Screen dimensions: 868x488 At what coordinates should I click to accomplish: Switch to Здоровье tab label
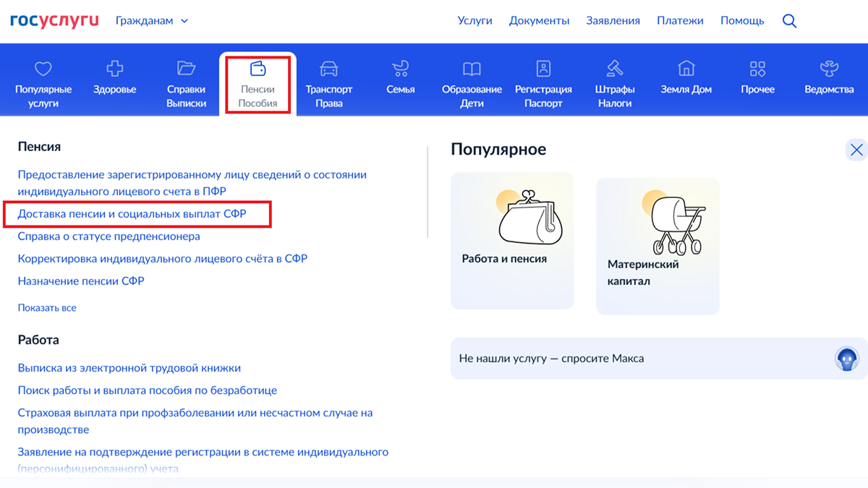click(x=114, y=90)
